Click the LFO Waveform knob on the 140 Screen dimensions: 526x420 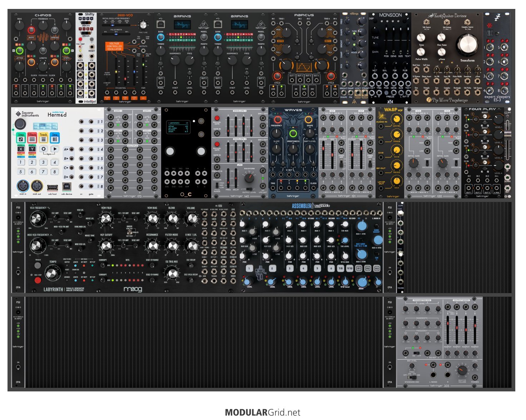pyautogui.click(x=249, y=178)
